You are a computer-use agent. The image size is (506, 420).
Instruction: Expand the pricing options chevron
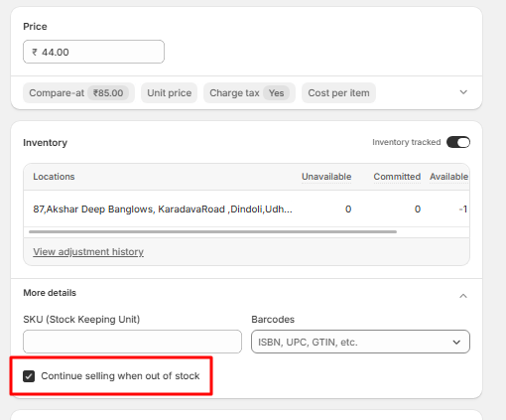[x=463, y=92]
